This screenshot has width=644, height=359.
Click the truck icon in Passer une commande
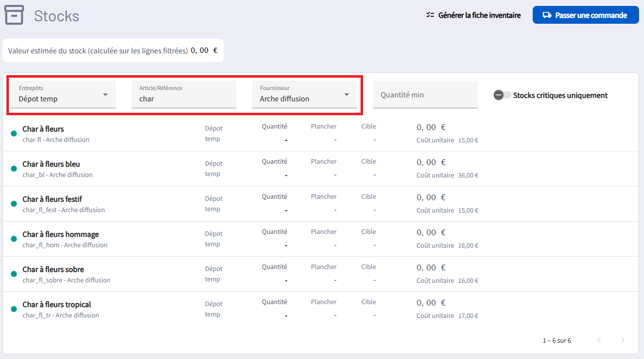click(x=547, y=15)
